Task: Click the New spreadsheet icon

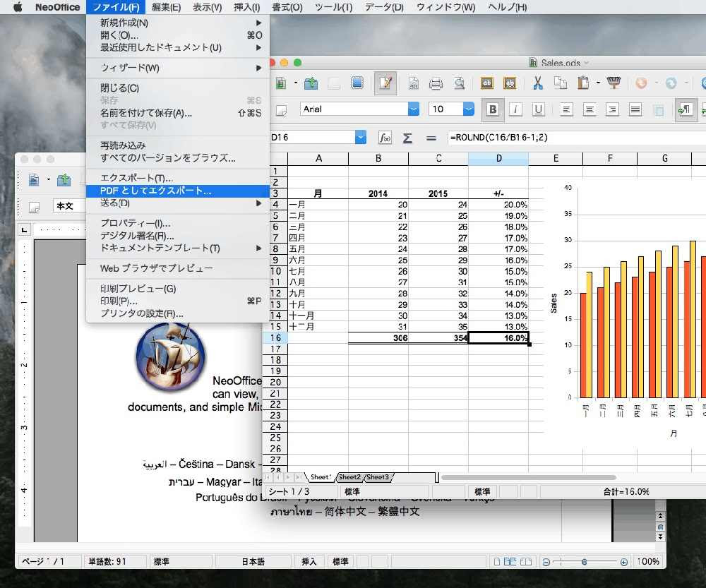Action: pyautogui.click(x=281, y=83)
